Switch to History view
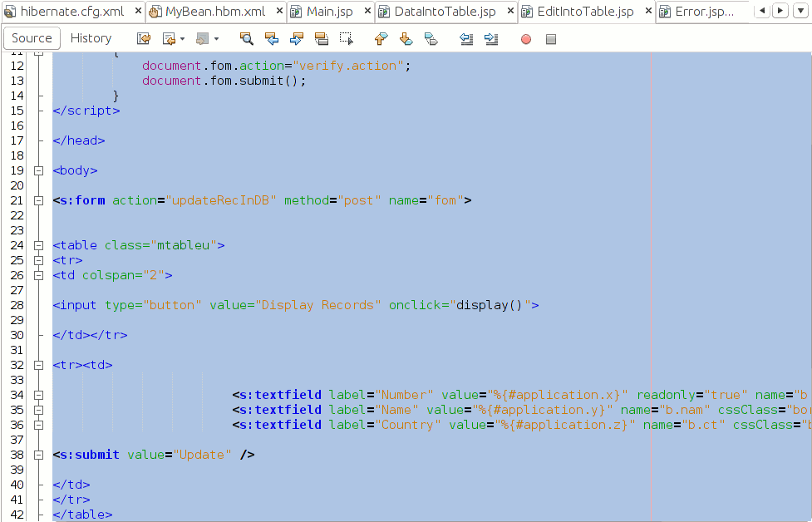Viewport: 812px width, 522px height. tap(91, 38)
